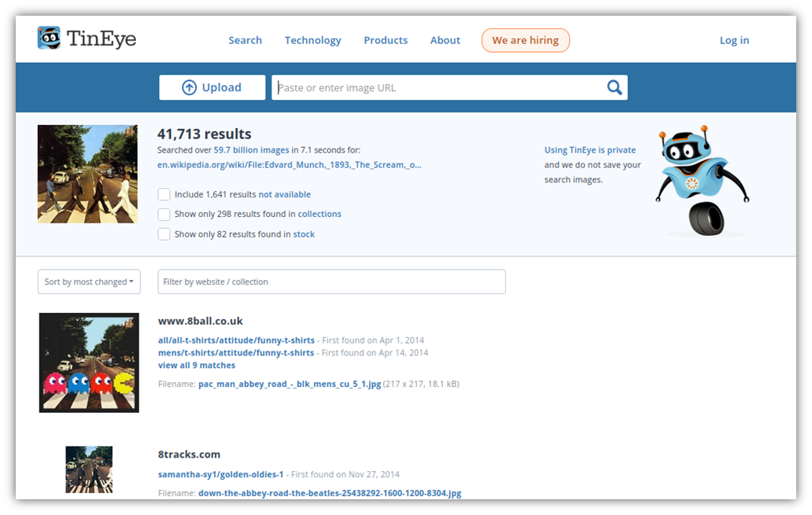Click the 'www.8ball.co.uk' heading
Screen dimensions: 812x515
tap(201, 321)
